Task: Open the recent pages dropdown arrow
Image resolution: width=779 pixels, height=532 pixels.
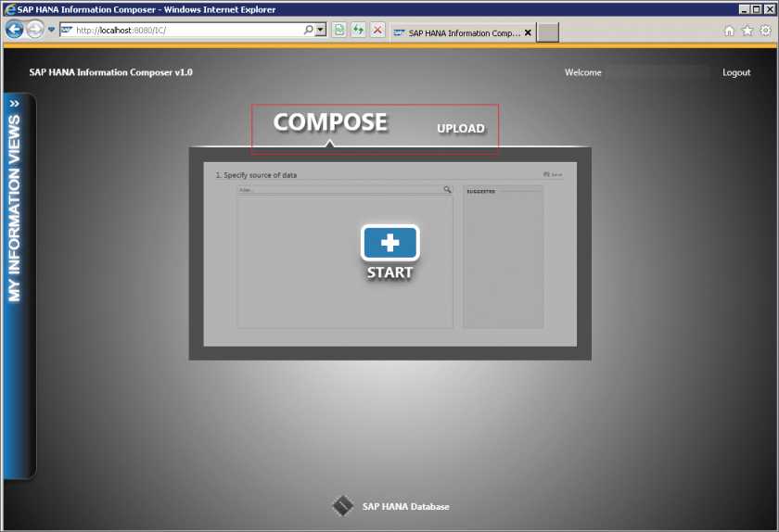Action: tap(52, 30)
